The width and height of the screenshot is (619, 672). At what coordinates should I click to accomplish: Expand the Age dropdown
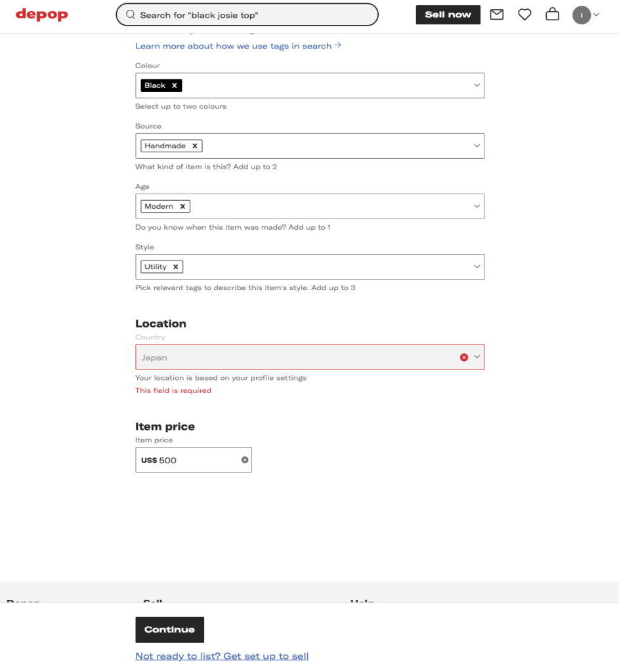477,206
